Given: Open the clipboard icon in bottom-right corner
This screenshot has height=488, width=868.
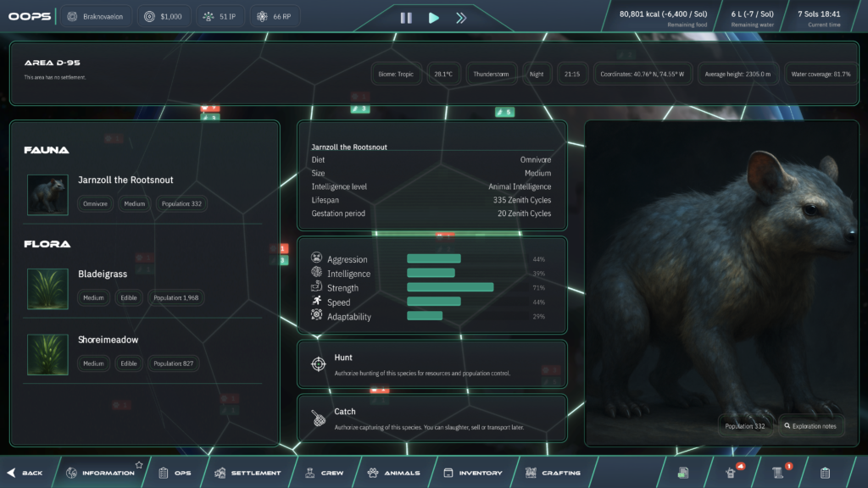Looking at the screenshot, I should tap(825, 473).
